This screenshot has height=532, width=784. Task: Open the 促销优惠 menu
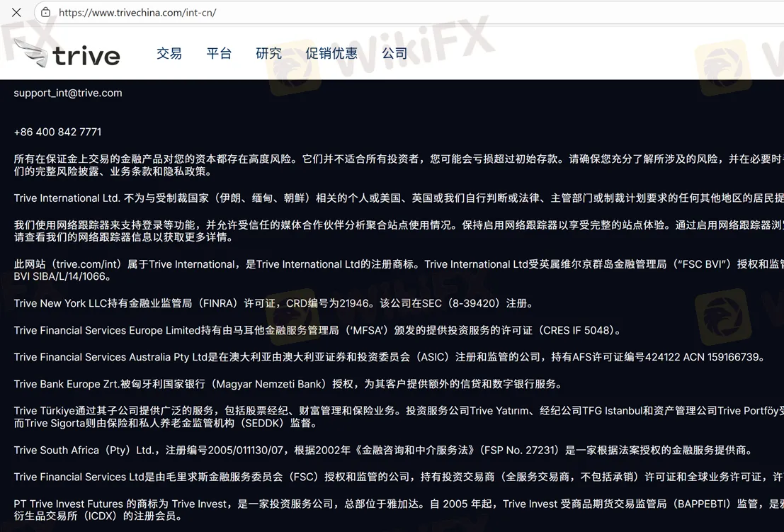point(331,54)
